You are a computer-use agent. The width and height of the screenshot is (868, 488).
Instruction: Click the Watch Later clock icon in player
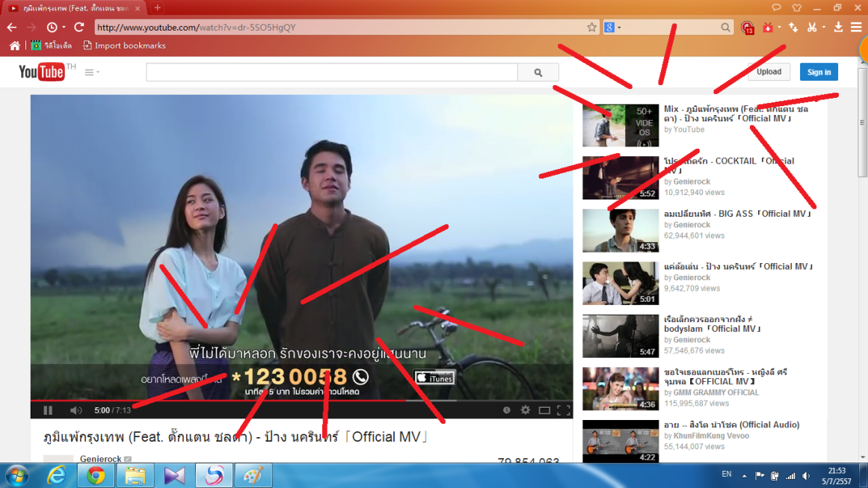click(x=506, y=410)
